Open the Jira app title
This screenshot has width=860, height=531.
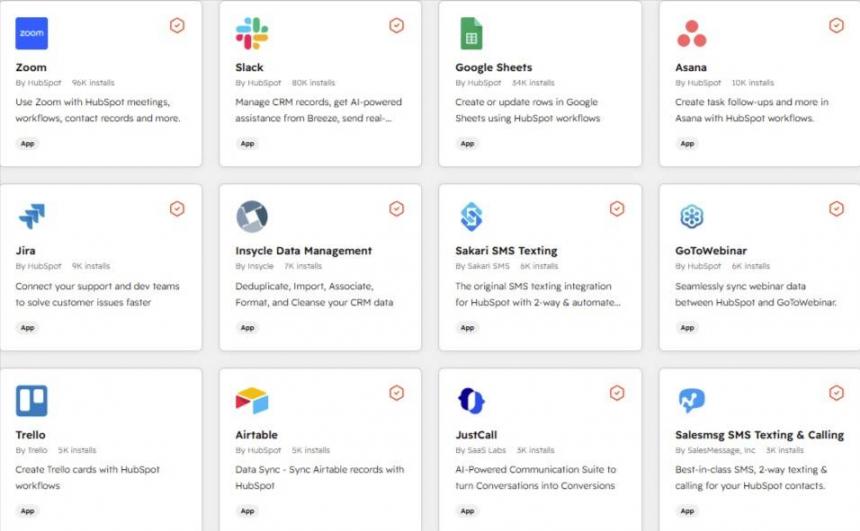tap(26, 251)
